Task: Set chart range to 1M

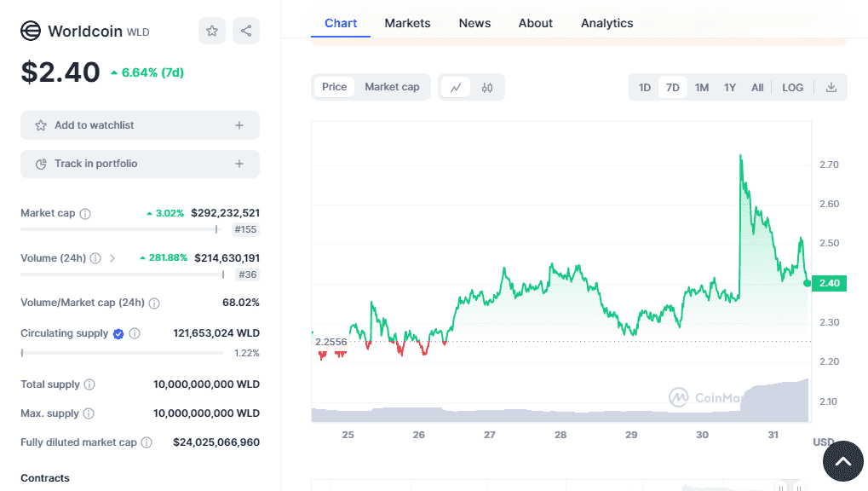Action: (x=702, y=88)
